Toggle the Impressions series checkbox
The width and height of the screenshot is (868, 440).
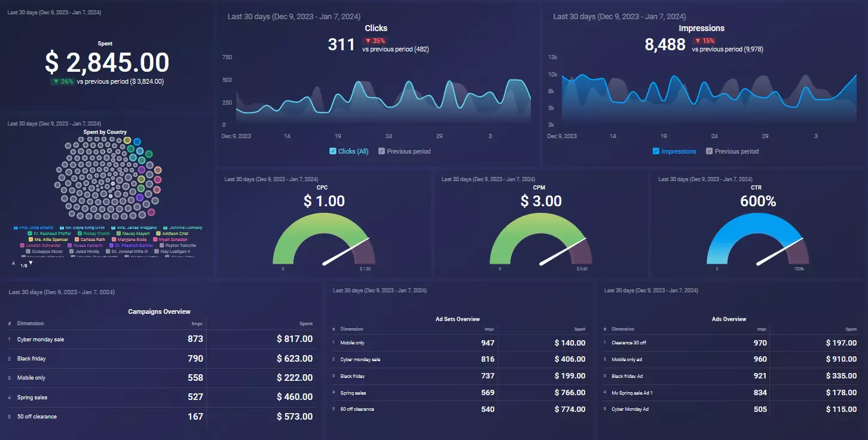point(656,151)
